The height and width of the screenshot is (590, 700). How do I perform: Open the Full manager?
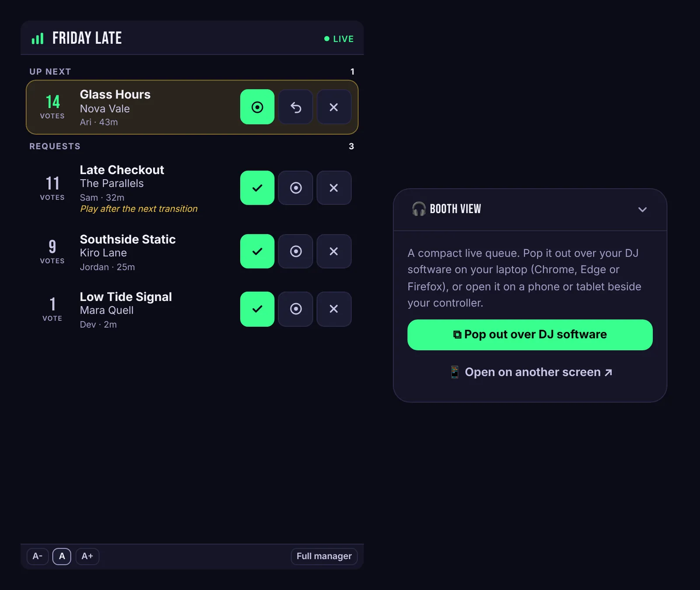coord(324,556)
